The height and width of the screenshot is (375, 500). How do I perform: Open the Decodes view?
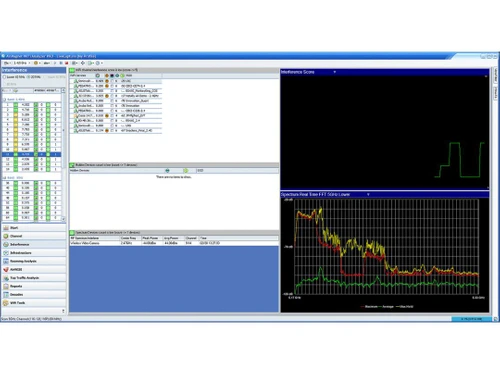(x=34, y=294)
